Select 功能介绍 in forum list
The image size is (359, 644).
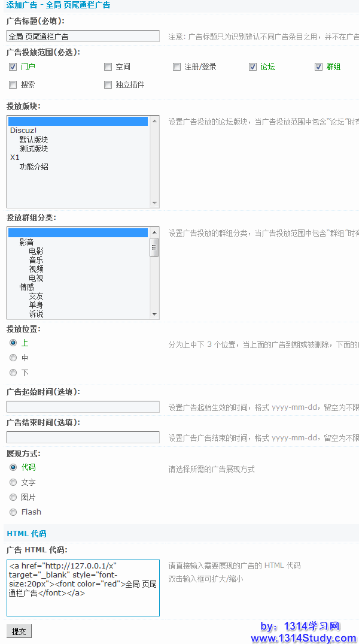34,167
